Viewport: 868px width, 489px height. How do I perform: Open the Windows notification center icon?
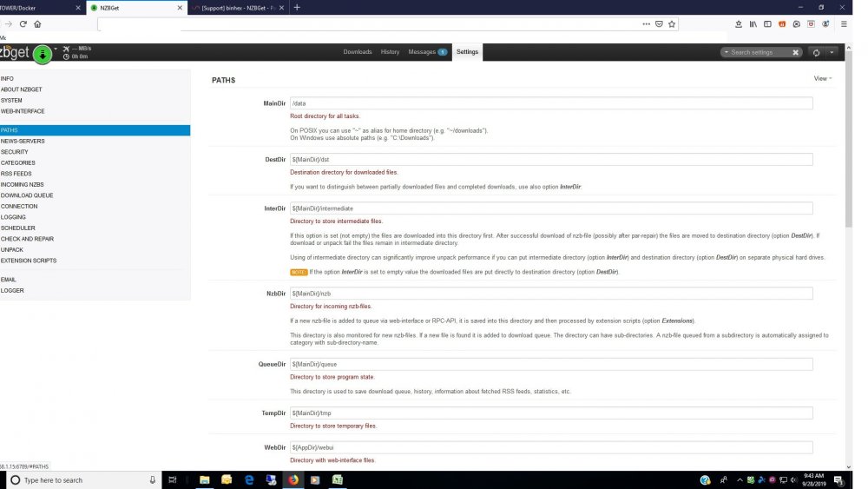[838, 480]
